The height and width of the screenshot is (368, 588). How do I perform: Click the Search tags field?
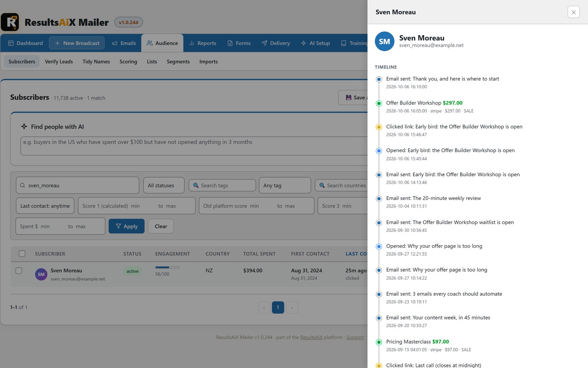coord(222,185)
